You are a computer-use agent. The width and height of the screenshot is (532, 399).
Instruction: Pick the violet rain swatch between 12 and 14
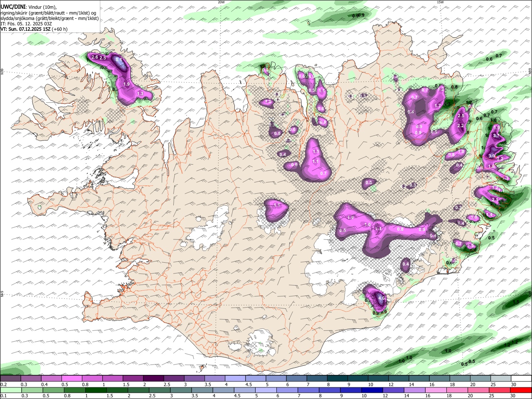[393, 390]
